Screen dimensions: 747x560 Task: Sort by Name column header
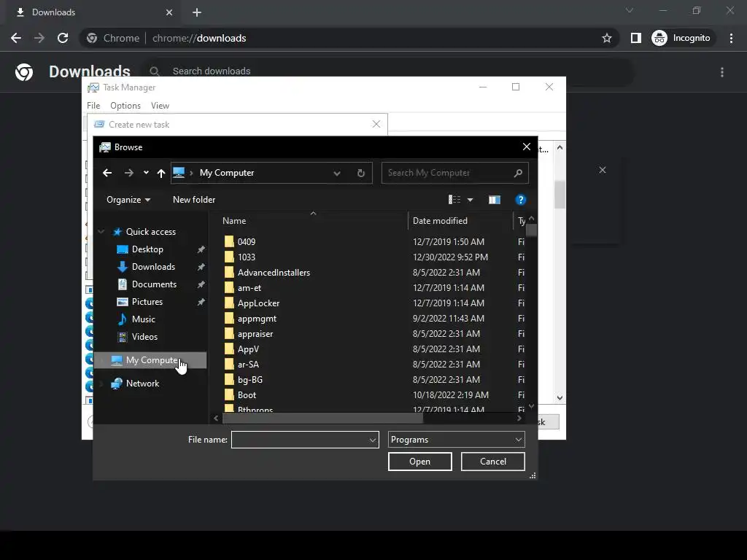click(234, 221)
